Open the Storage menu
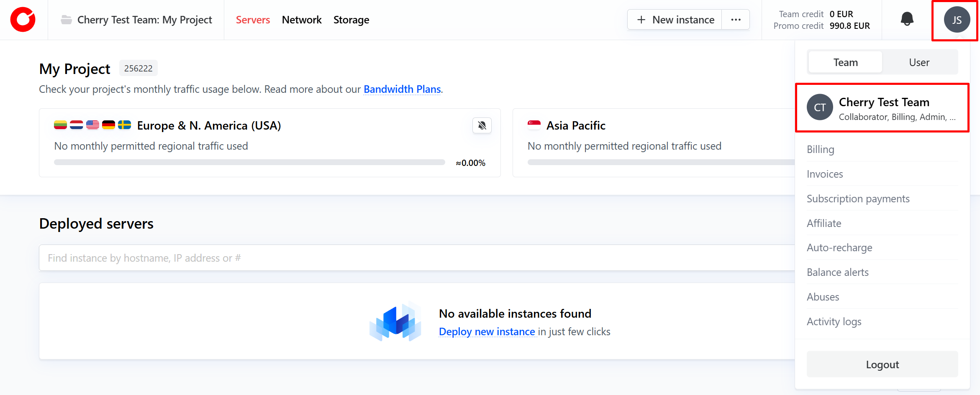The height and width of the screenshot is (395, 980). 351,20
